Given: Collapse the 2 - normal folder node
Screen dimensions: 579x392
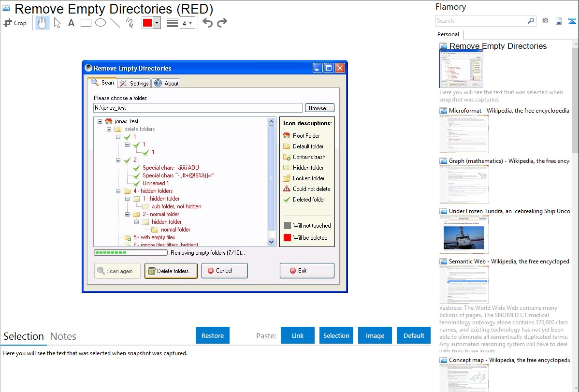Looking at the screenshot, I should click(x=128, y=214).
